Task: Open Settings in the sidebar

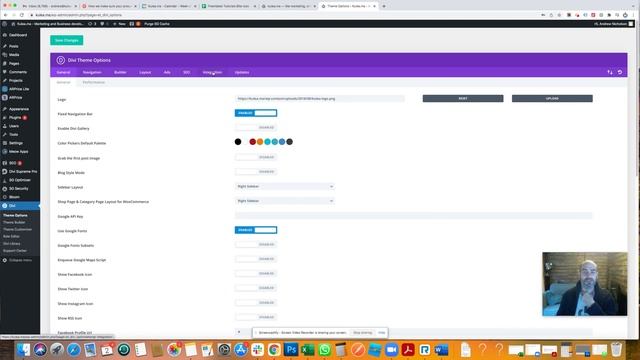Action: click(x=16, y=143)
